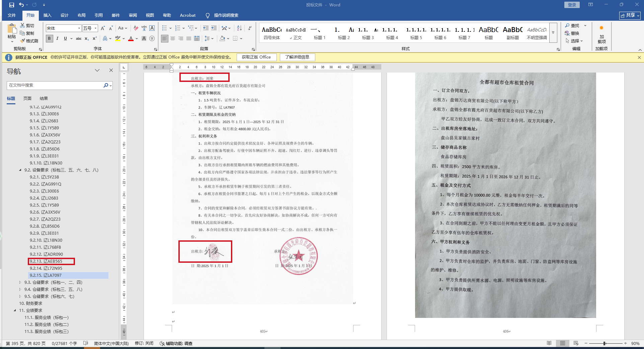644x349 pixels.
Task: Open the line spacing dropdown
Action: (209, 38)
